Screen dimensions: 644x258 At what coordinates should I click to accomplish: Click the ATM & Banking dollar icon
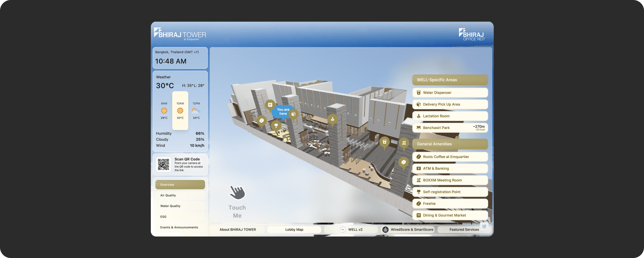tap(419, 169)
